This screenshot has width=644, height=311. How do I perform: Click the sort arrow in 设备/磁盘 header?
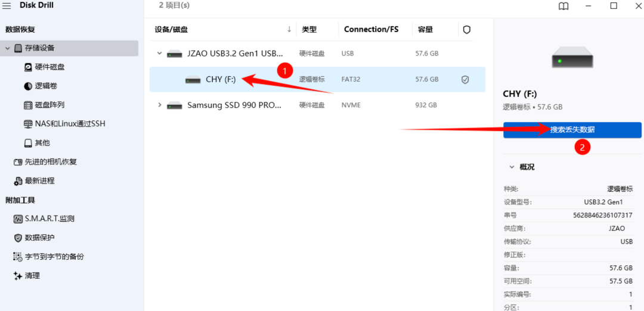point(289,29)
